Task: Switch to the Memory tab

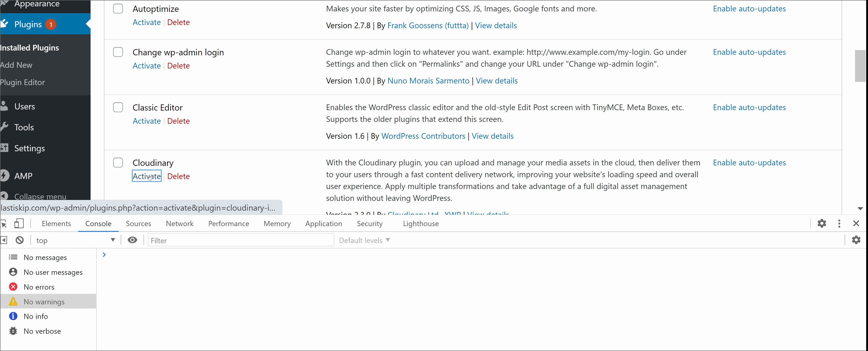Action: coord(277,223)
